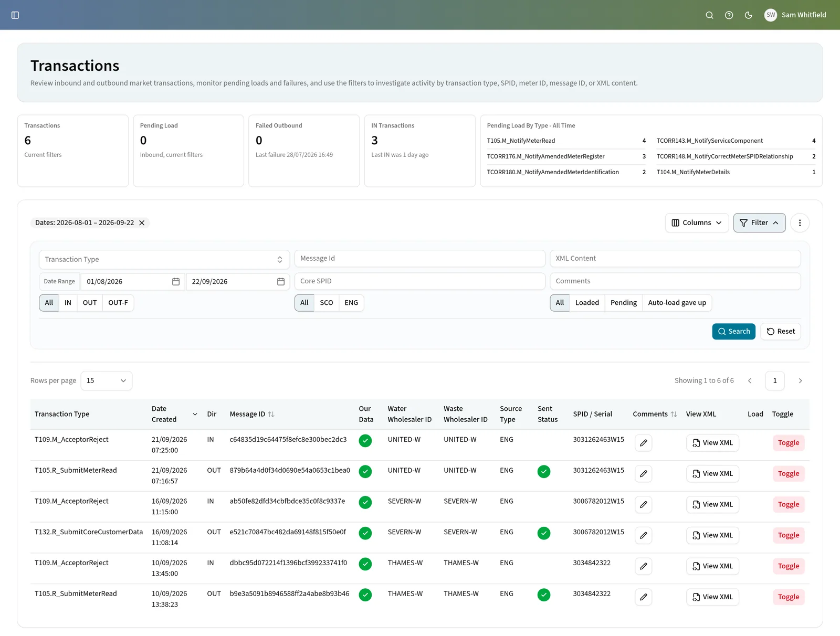This screenshot has width=840, height=636.
Task: Open the help question-mark icon
Action: (x=729, y=15)
